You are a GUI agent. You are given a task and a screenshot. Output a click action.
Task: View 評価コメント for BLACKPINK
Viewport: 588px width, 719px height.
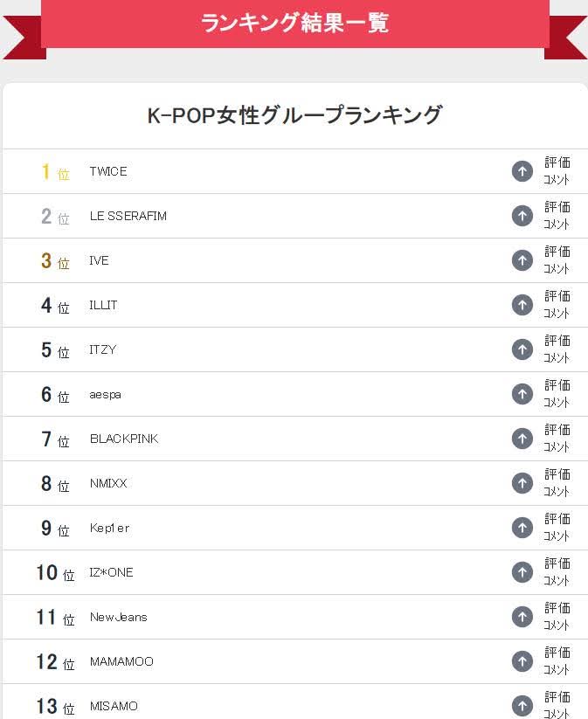pos(557,439)
